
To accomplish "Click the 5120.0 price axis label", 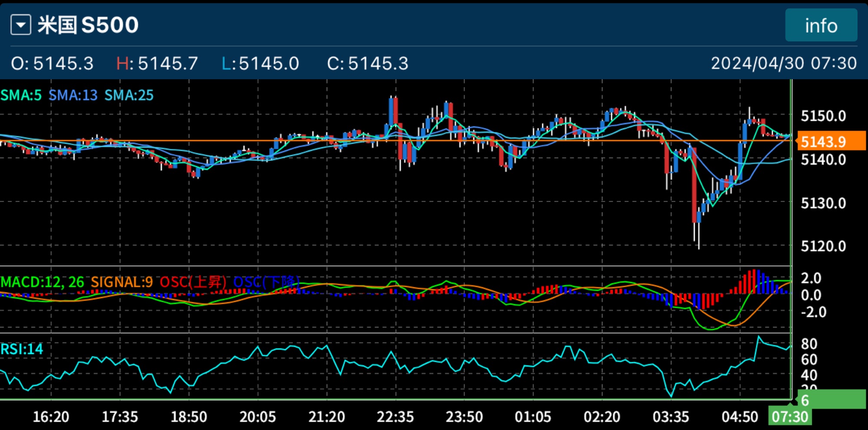I will click(x=823, y=246).
